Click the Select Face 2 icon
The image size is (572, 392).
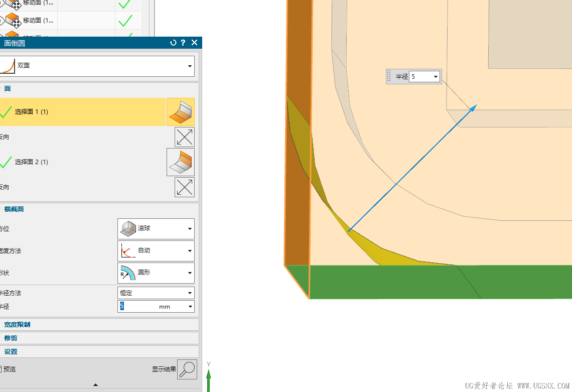click(181, 162)
